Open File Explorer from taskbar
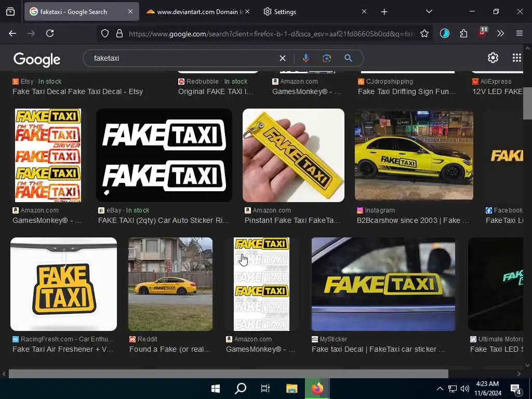The image size is (532, 399). (x=291, y=389)
